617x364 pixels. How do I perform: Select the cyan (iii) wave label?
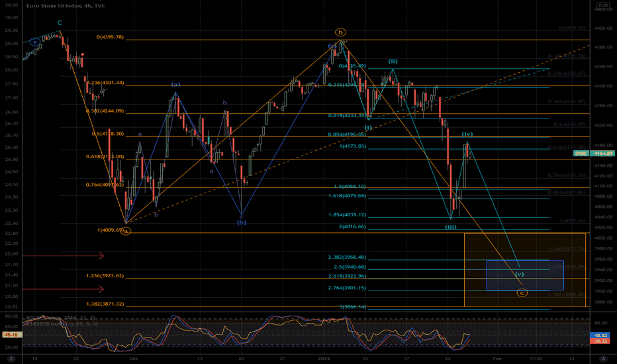pos(451,227)
